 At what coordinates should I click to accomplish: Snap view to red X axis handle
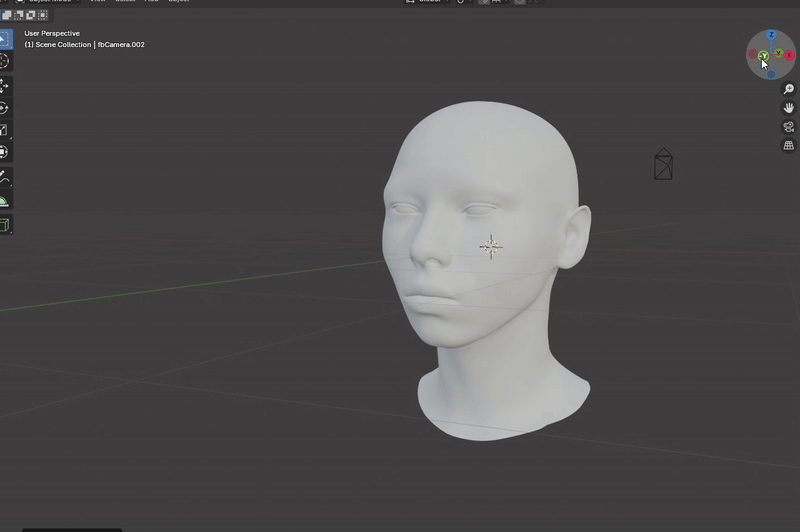789,55
